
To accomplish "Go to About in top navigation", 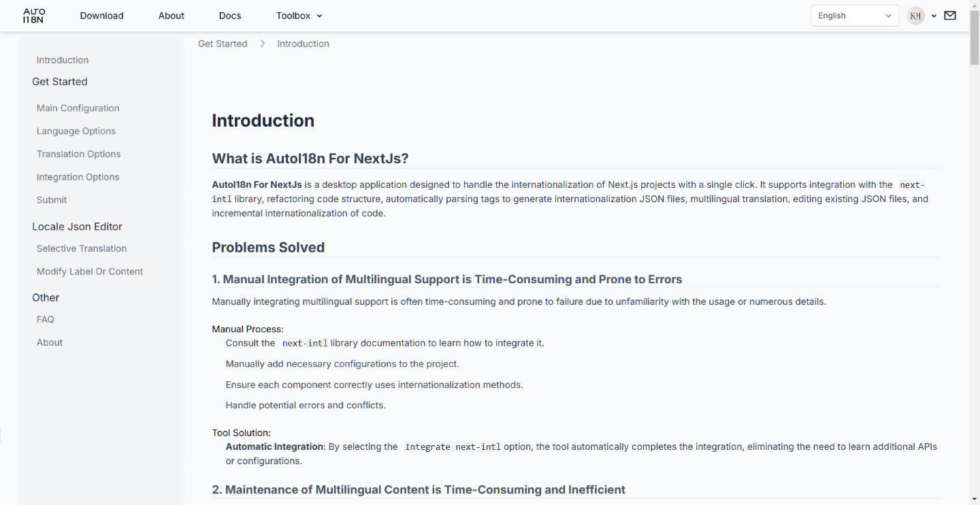I will [171, 16].
